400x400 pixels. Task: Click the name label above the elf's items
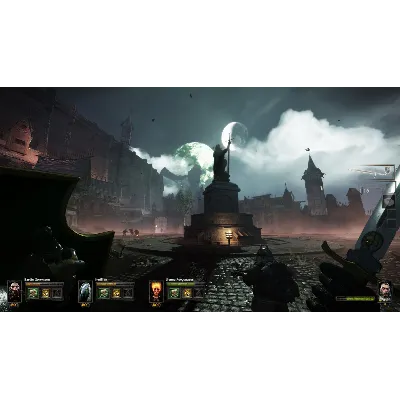point(101,280)
